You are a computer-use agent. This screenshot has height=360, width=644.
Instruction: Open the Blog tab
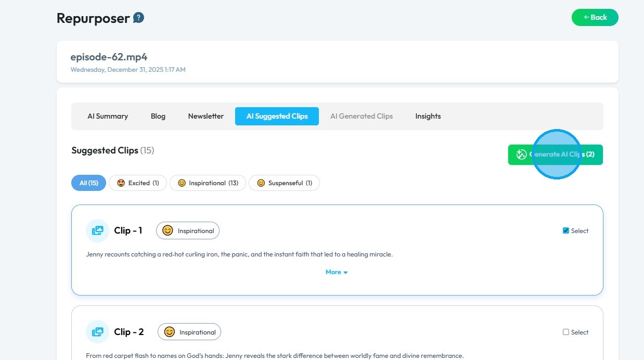158,116
